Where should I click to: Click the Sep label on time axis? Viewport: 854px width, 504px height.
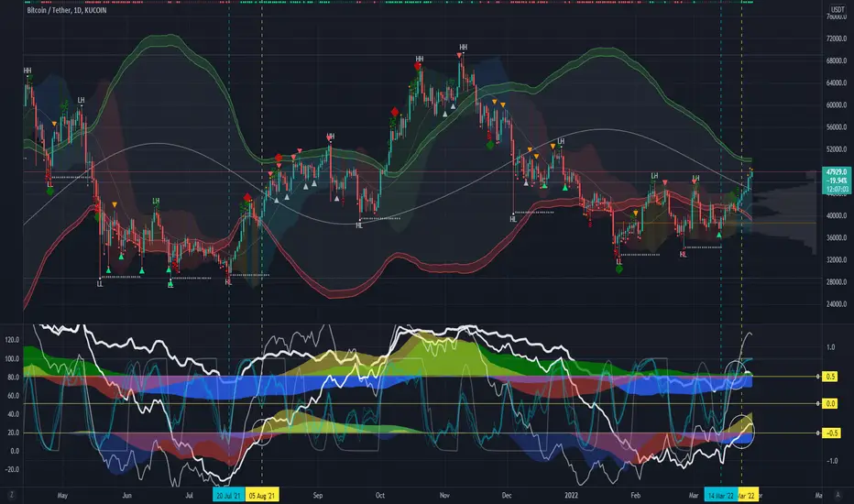(318, 495)
